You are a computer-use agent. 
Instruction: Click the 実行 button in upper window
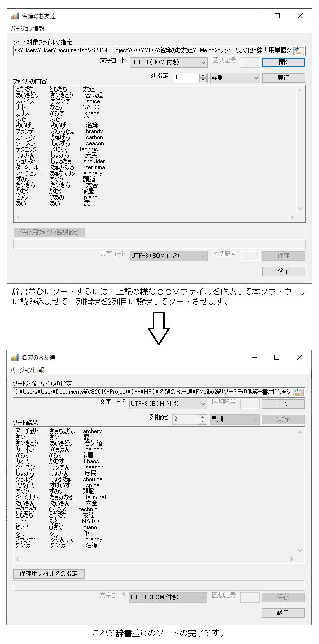tap(283, 78)
